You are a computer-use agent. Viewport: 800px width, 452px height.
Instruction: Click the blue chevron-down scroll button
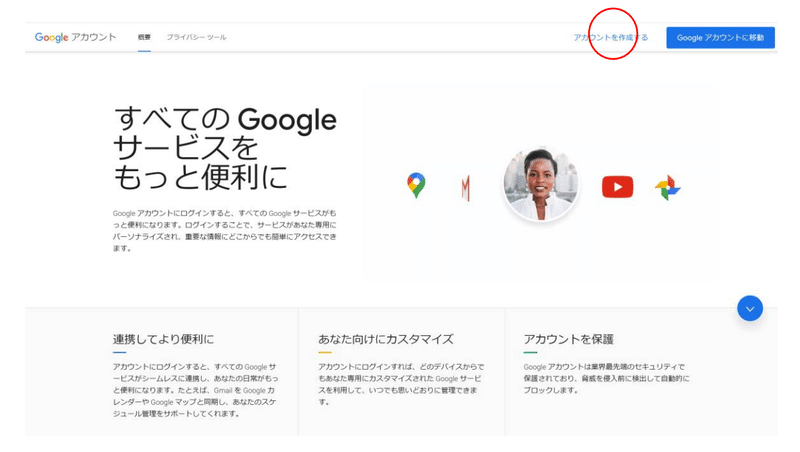(750, 309)
